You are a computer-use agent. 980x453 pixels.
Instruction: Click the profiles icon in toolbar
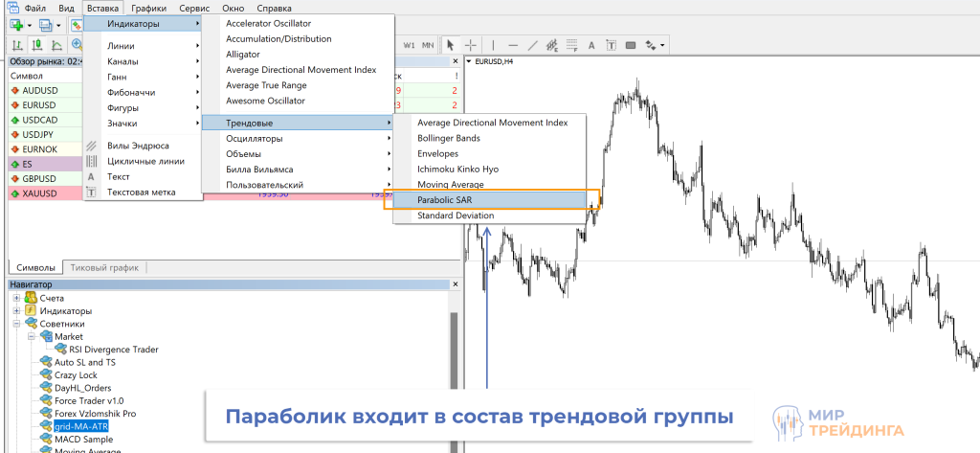click(46, 25)
